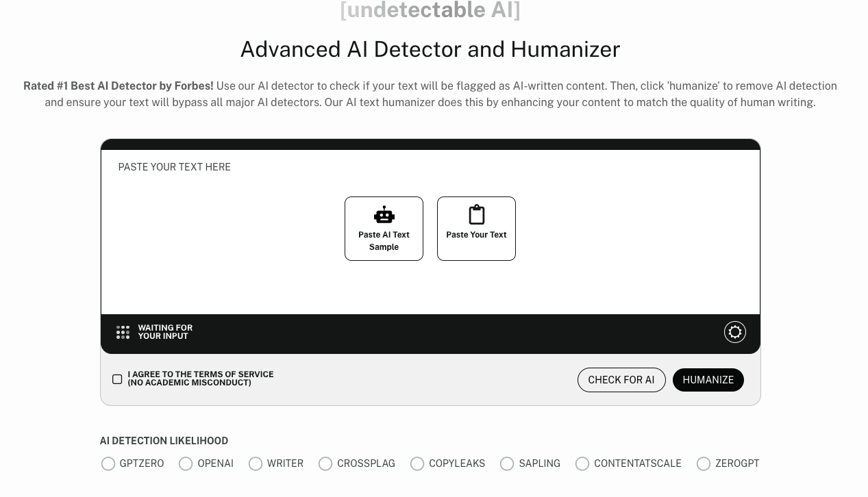Click the Paste AI Text Sample card
The width and height of the screenshot is (868, 497).
tap(384, 229)
